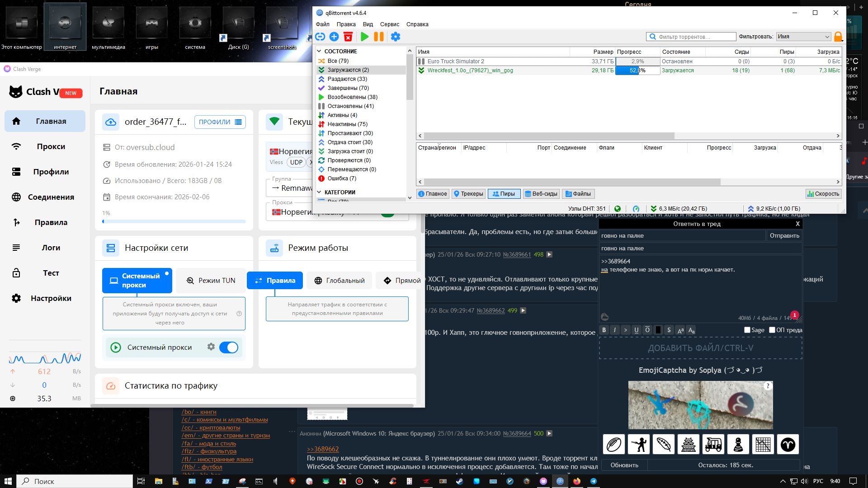Click the ПРОФИЛИ button
The image size is (868, 488).
coord(220,122)
